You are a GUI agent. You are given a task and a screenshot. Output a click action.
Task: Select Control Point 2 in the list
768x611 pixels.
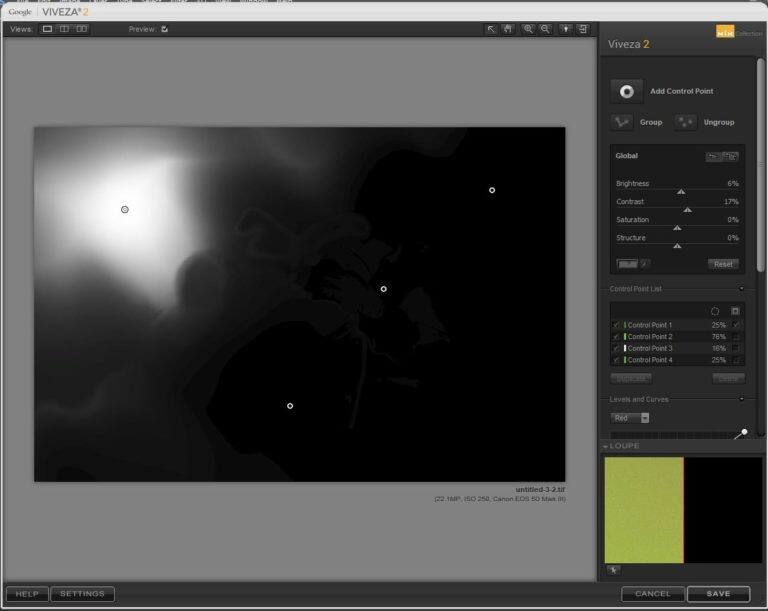pos(650,337)
